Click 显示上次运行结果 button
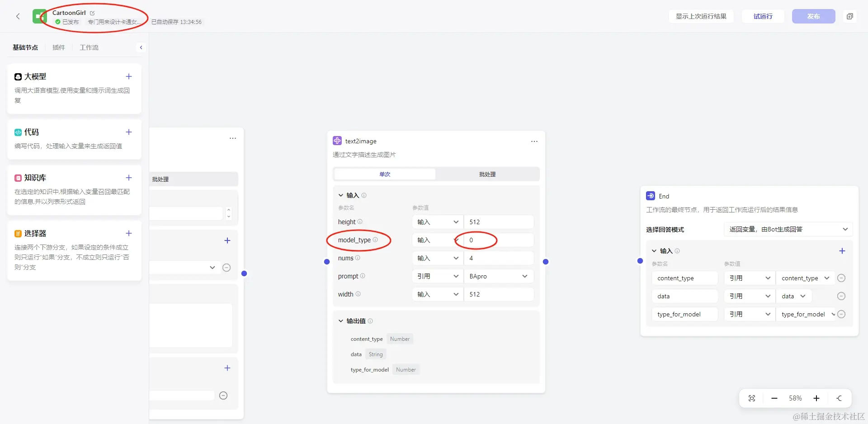Viewport: 868px width, 424px height. pos(701,16)
